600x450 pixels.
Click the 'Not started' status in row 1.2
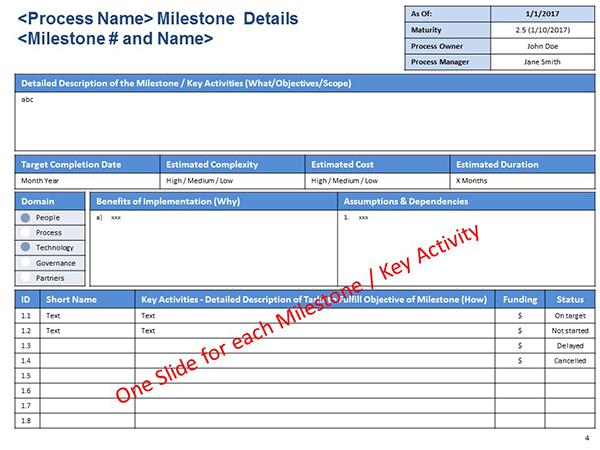(x=570, y=330)
